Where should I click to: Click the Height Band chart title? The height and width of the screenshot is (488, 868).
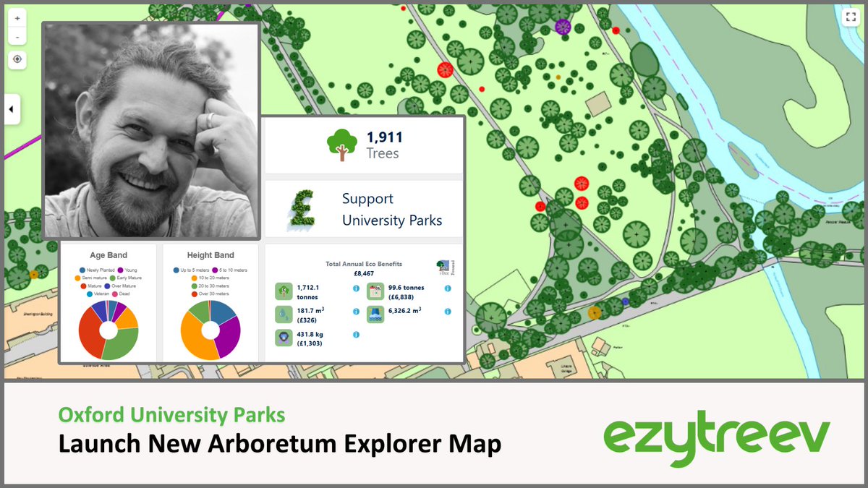[210, 255]
